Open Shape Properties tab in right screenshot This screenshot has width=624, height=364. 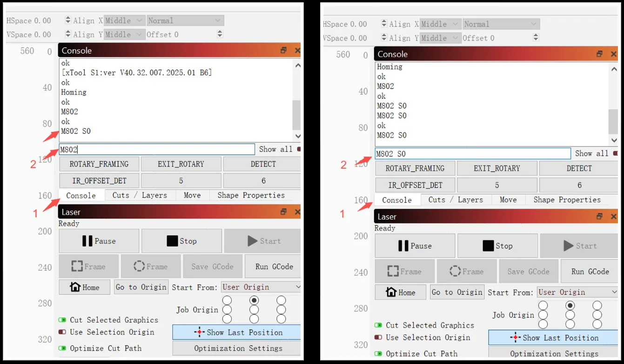(x=567, y=200)
